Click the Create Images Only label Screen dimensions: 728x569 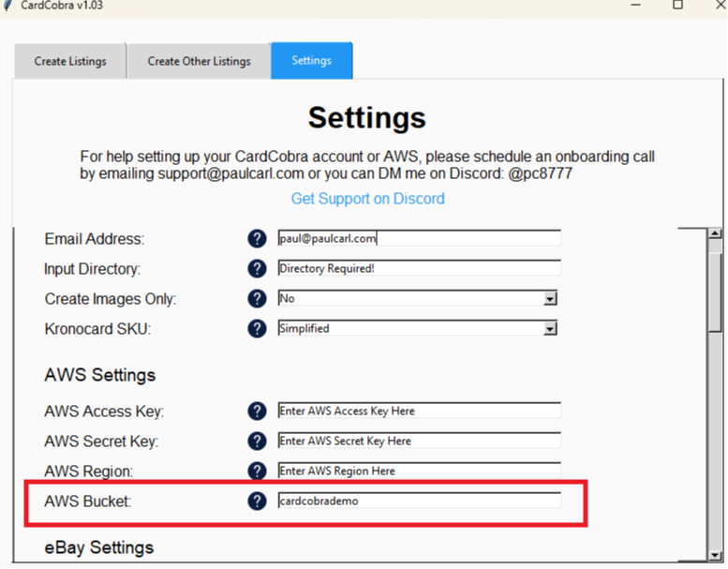[x=111, y=299]
